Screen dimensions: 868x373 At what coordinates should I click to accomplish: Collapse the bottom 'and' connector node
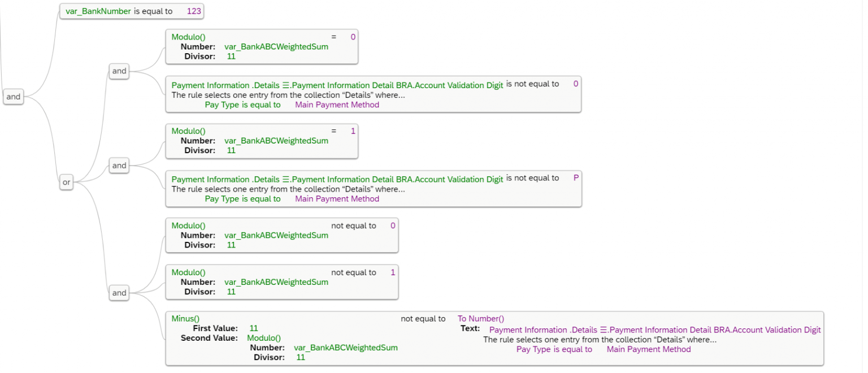tap(119, 293)
